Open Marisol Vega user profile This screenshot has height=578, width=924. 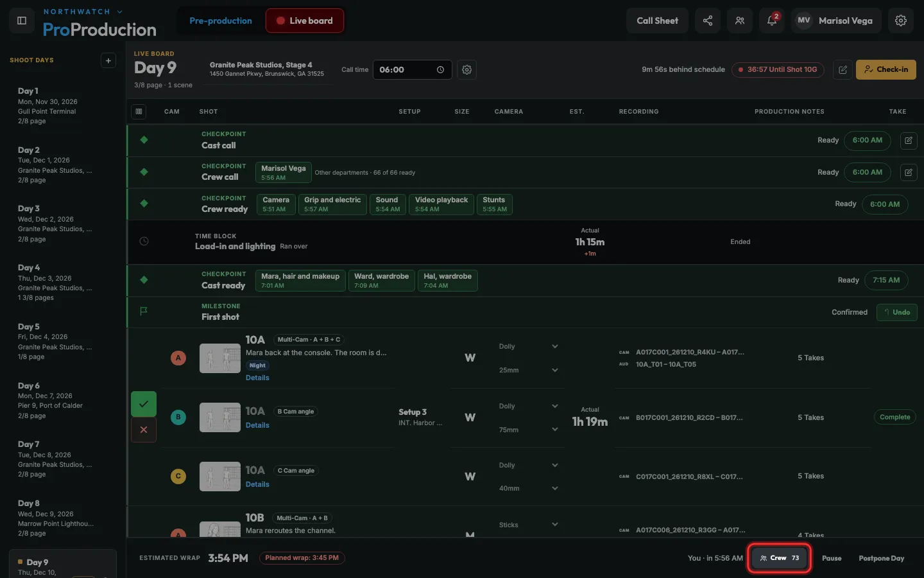click(836, 21)
